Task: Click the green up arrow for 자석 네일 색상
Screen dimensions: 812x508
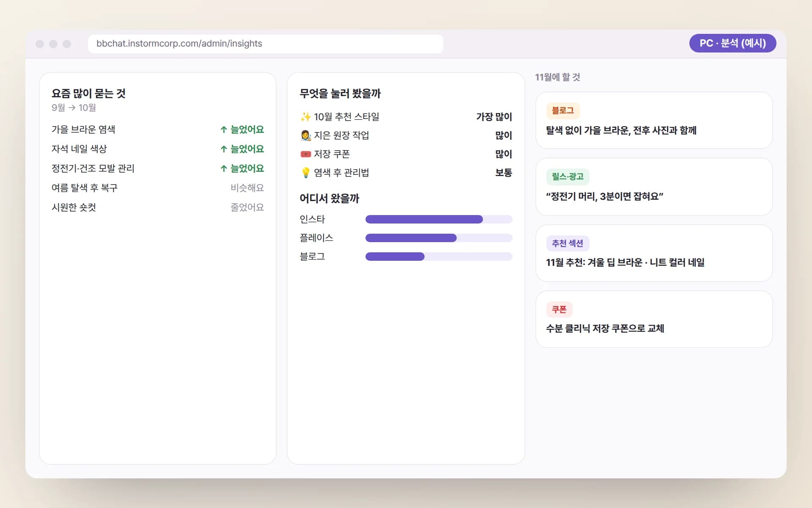Action: coord(224,149)
